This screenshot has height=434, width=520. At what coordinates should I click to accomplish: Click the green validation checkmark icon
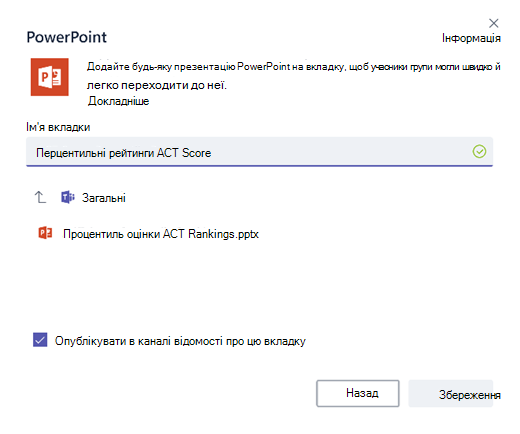click(479, 152)
